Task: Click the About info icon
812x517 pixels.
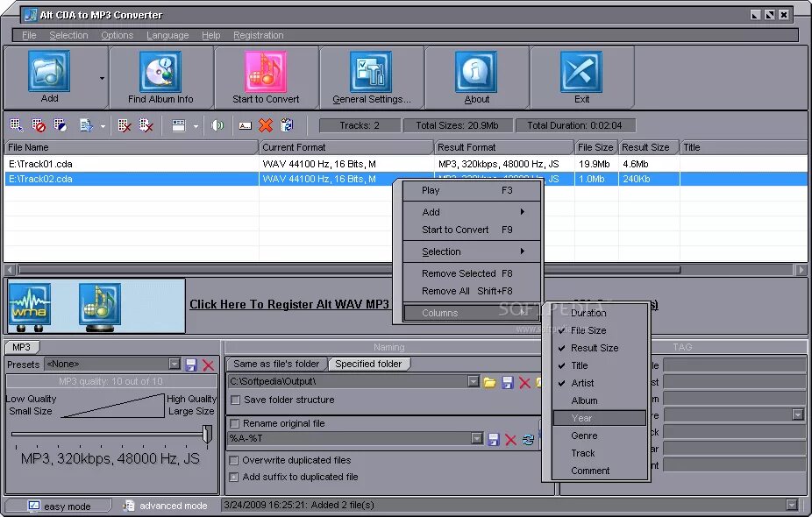Action: (476, 72)
